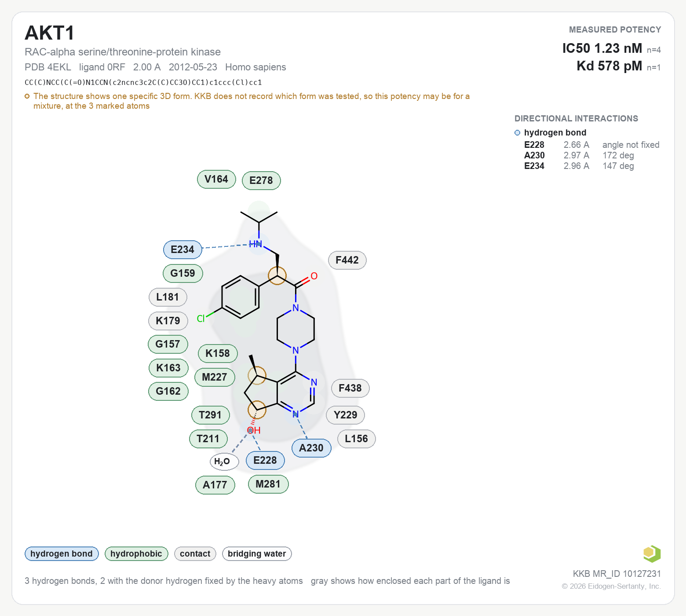Select the hydrophobic legend pill

tap(136, 554)
